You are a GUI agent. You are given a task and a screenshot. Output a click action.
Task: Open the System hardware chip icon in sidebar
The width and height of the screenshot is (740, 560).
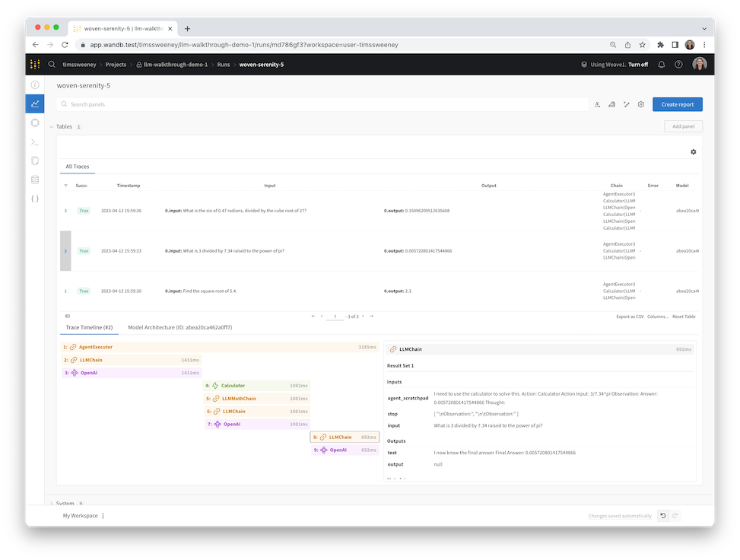point(35,123)
